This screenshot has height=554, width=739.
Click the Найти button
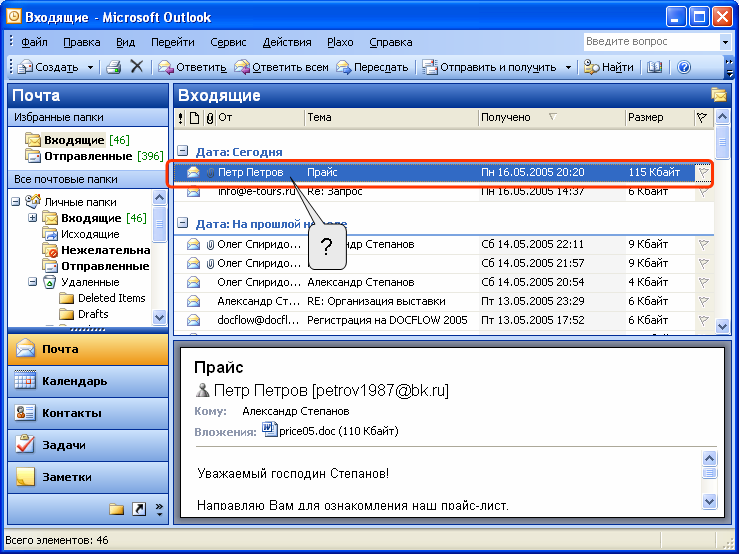608,67
